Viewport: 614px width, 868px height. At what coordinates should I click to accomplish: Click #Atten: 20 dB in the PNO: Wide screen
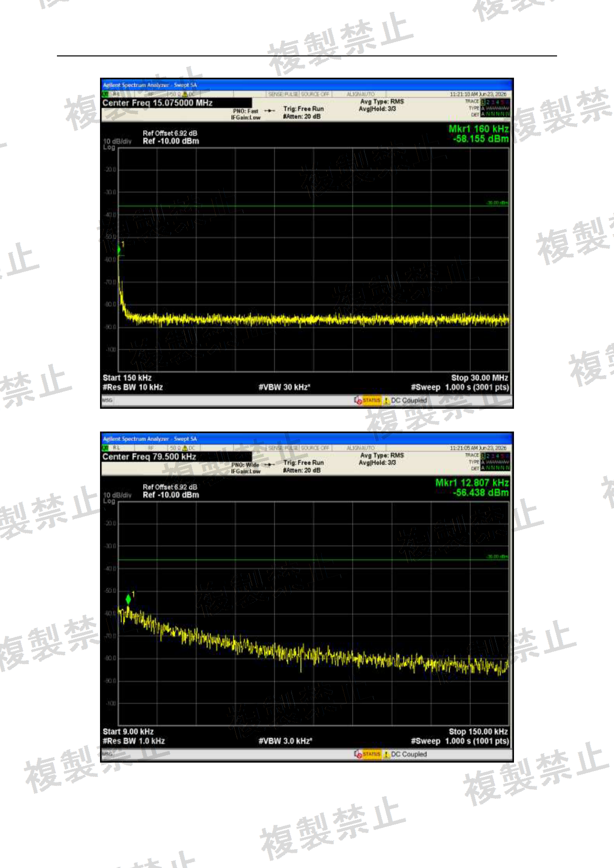(302, 471)
